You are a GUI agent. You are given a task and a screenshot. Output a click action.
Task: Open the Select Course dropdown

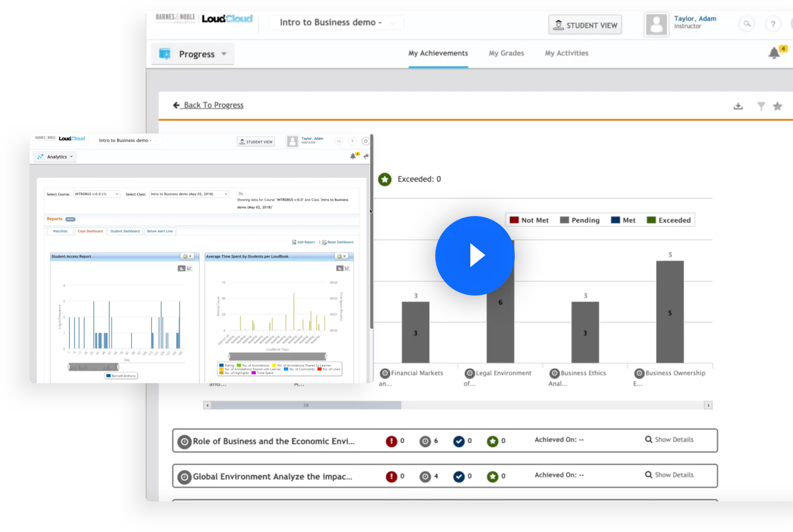[x=117, y=194]
